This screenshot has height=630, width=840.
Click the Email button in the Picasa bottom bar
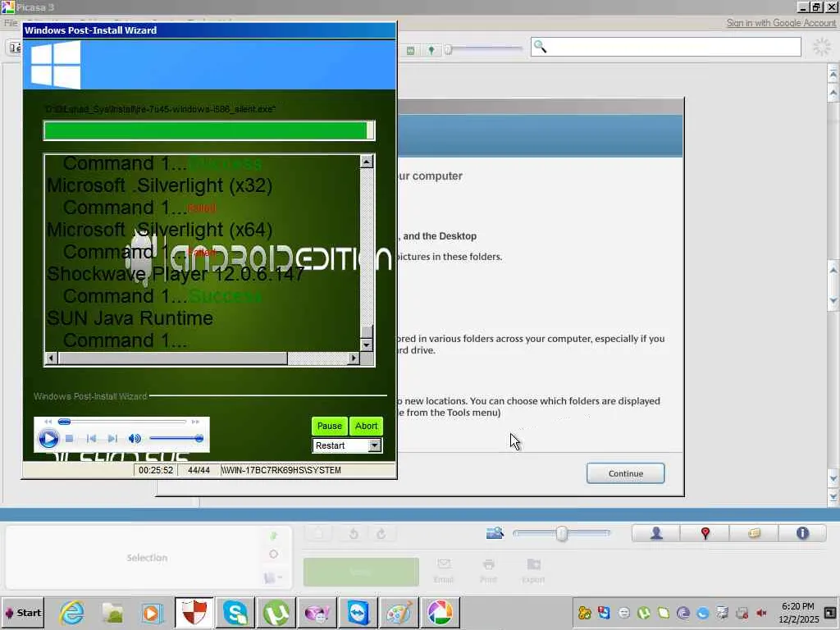[x=443, y=571]
